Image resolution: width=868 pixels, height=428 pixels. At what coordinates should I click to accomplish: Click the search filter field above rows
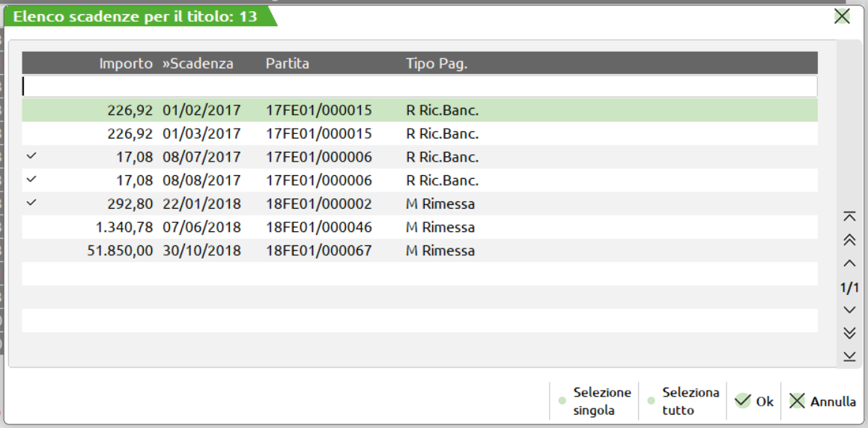419,86
